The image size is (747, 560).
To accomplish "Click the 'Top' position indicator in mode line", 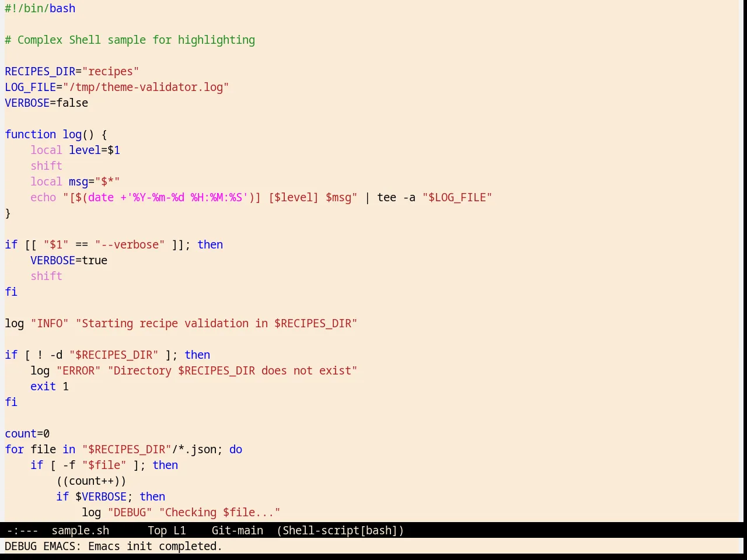I will coord(157,531).
